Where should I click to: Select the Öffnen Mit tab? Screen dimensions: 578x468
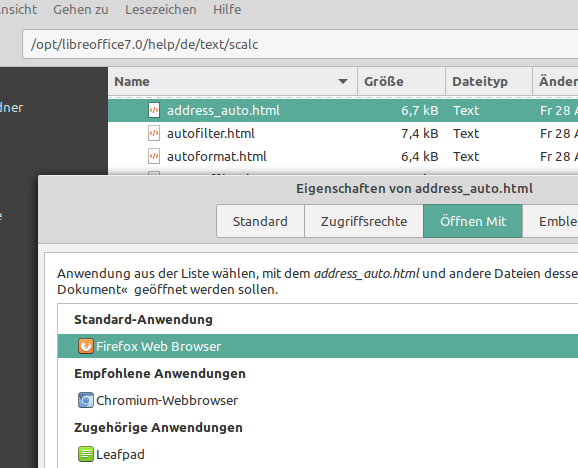click(x=473, y=221)
